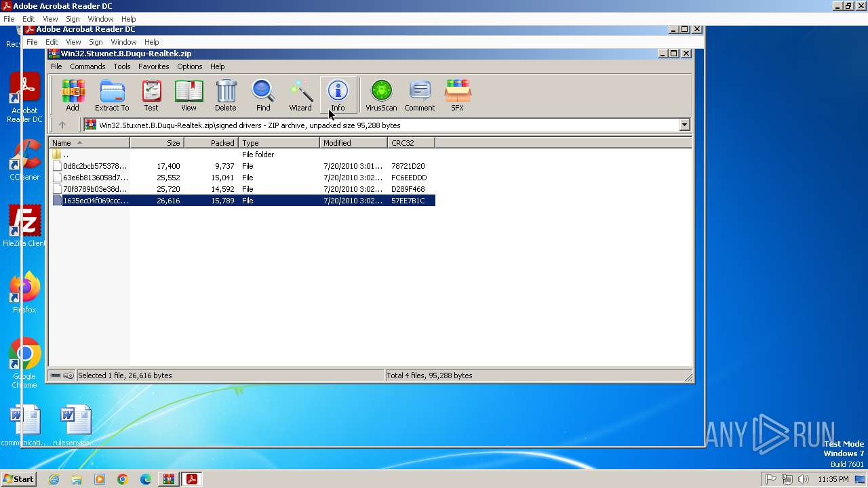Click the Extract To toolbar icon
The height and width of the screenshot is (488, 868).
pyautogui.click(x=112, y=96)
